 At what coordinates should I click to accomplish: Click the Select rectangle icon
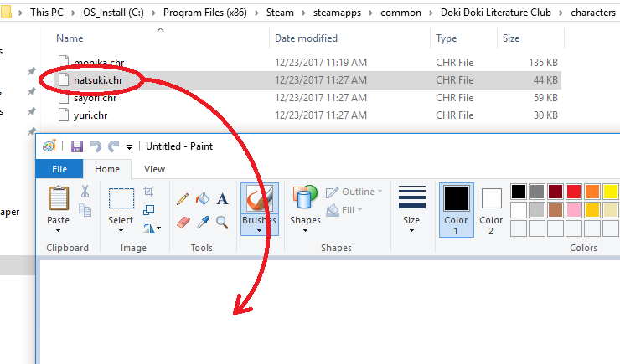[121, 198]
